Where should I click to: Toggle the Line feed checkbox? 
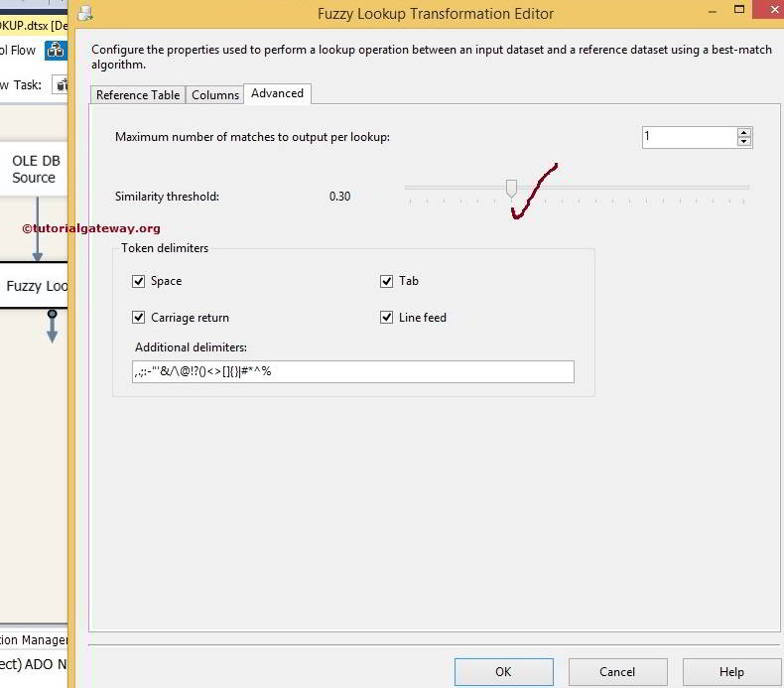[x=386, y=318]
